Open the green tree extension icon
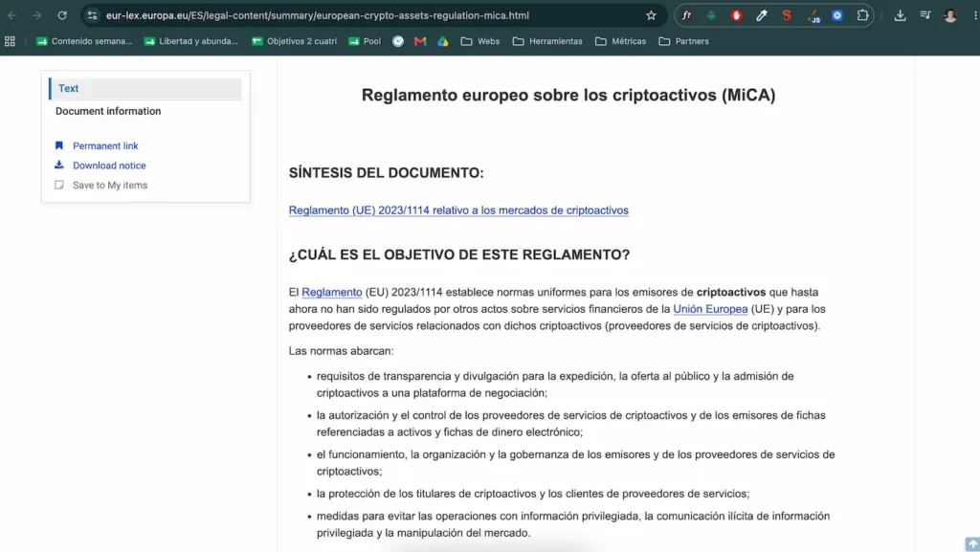Screen dimensions: 980x552 pyautogui.click(x=711, y=15)
